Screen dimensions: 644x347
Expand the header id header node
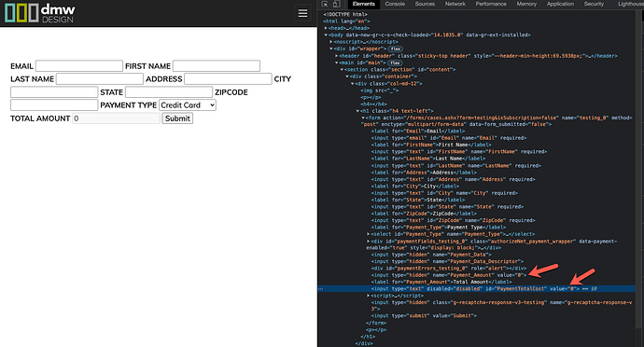(x=336, y=56)
